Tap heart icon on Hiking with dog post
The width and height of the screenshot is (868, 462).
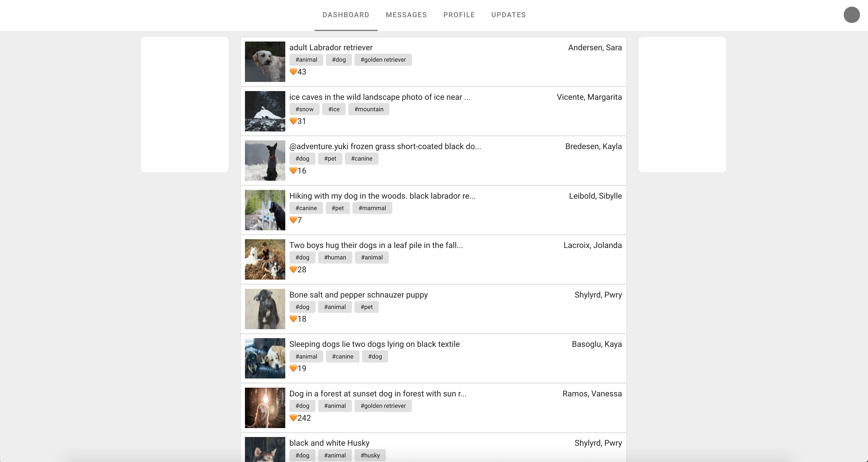pos(293,220)
